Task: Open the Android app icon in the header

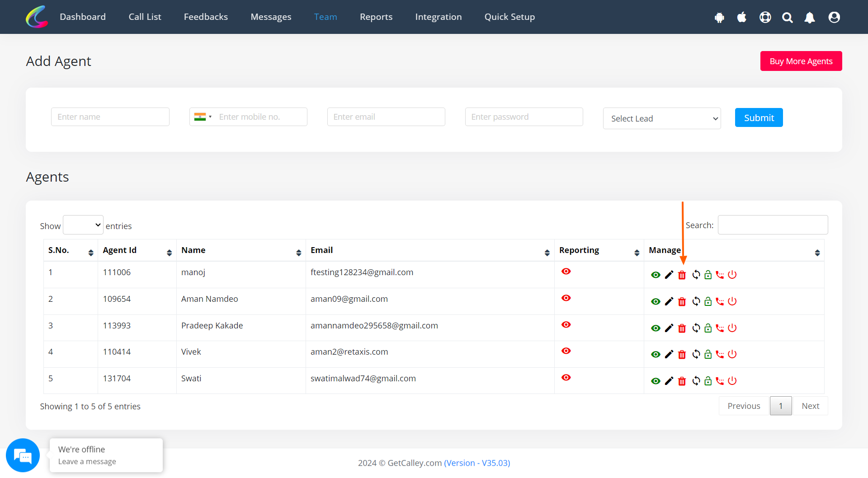Action: coord(719,18)
